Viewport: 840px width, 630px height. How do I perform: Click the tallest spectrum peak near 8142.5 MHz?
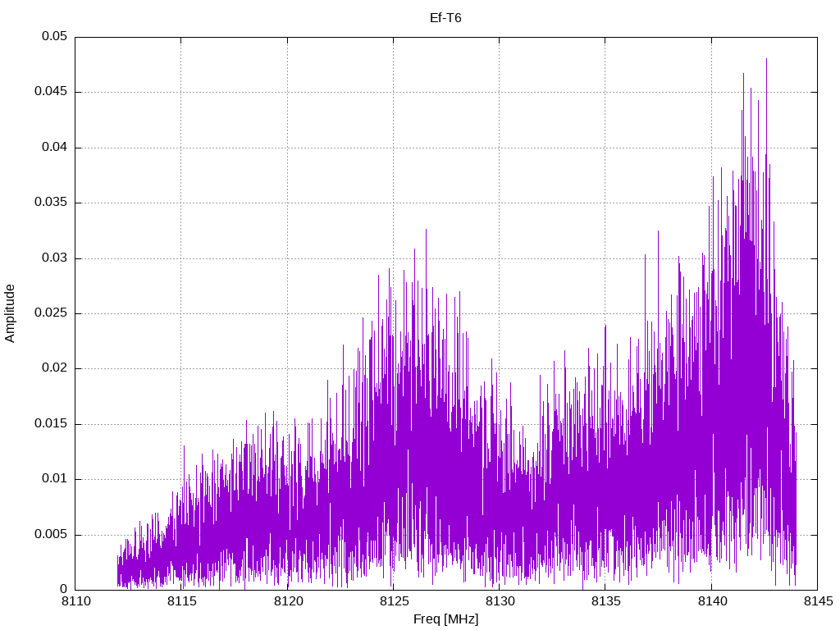click(766, 59)
